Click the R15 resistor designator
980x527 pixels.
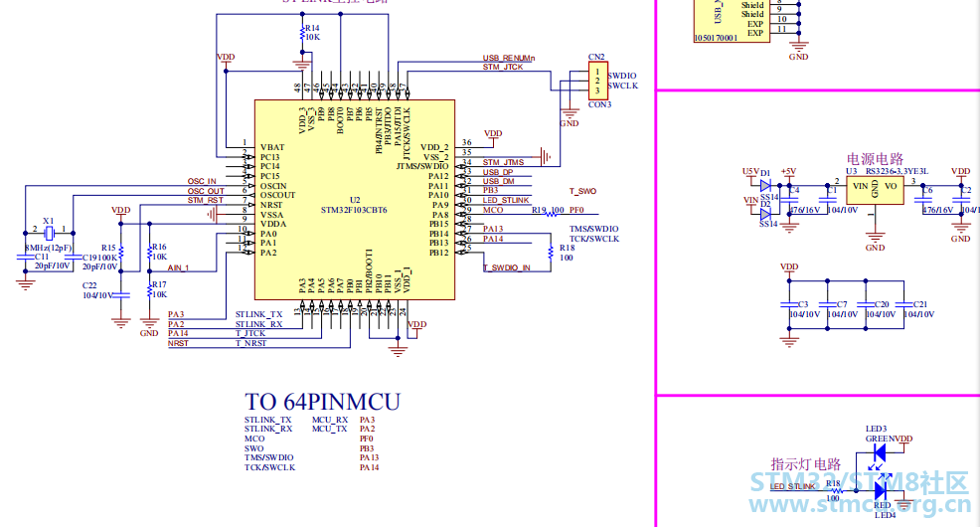coord(108,249)
